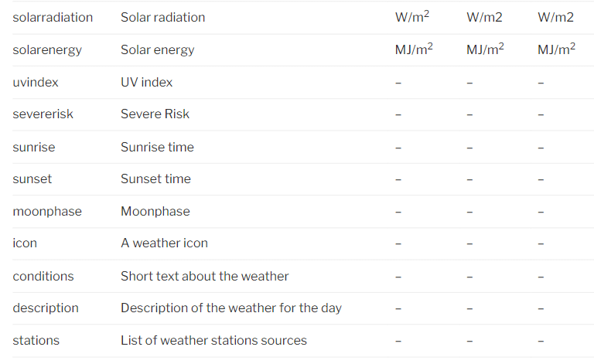The height and width of the screenshot is (364, 594).
Task: Select the 'Moonphase' description text
Action: pyautogui.click(x=155, y=211)
